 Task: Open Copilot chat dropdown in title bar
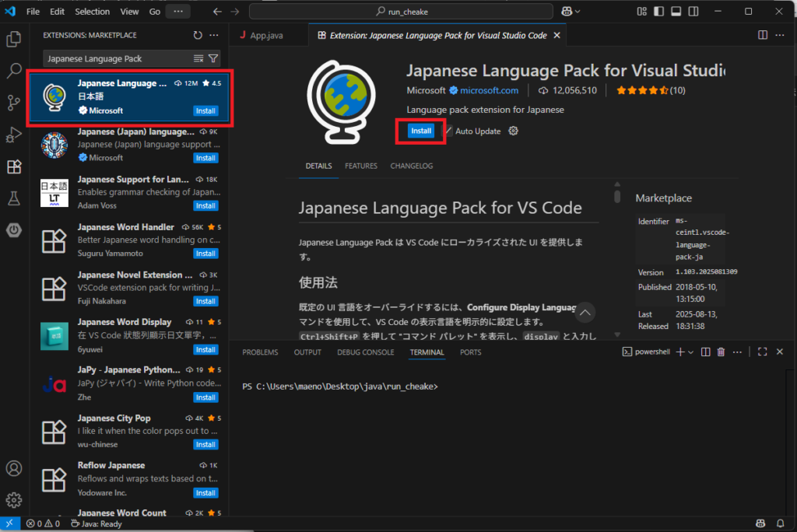(x=571, y=11)
